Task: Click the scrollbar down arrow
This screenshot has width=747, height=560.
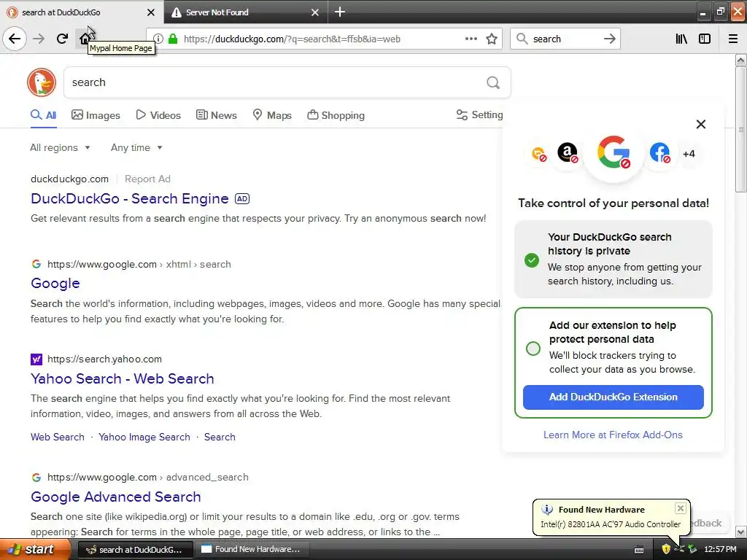Action: coord(740,532)
